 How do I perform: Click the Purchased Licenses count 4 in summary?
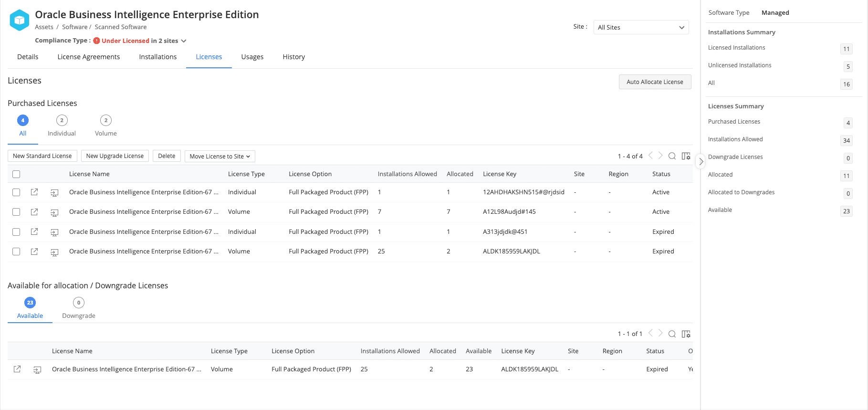coord(848,123)
